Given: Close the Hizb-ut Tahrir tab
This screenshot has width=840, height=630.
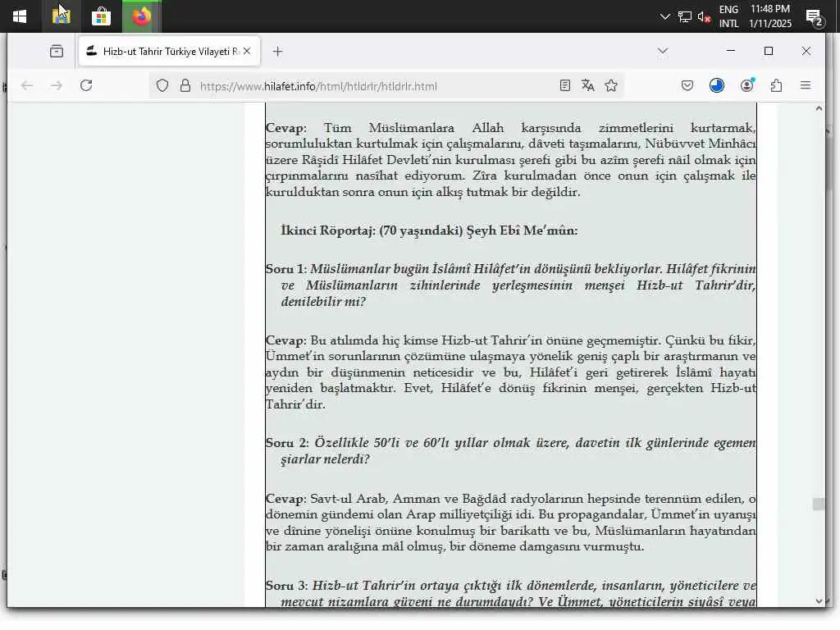Looking at the screenshot, I should (247, 51).
